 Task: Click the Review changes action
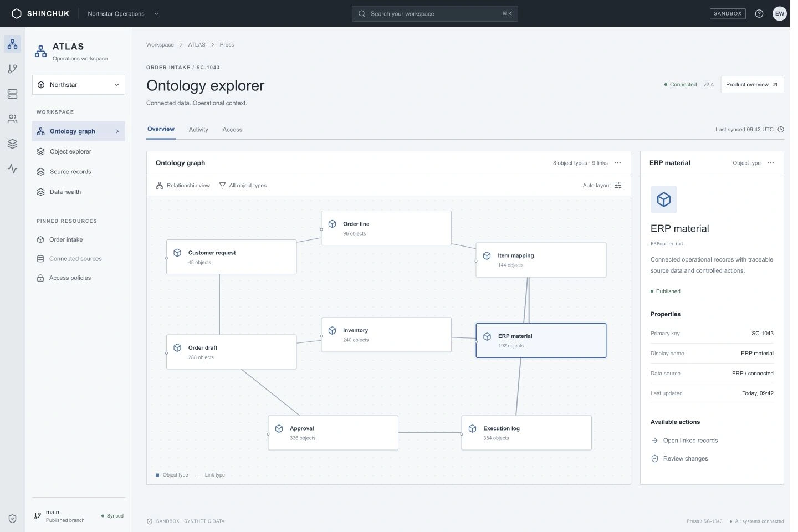(x=679, y=458)
